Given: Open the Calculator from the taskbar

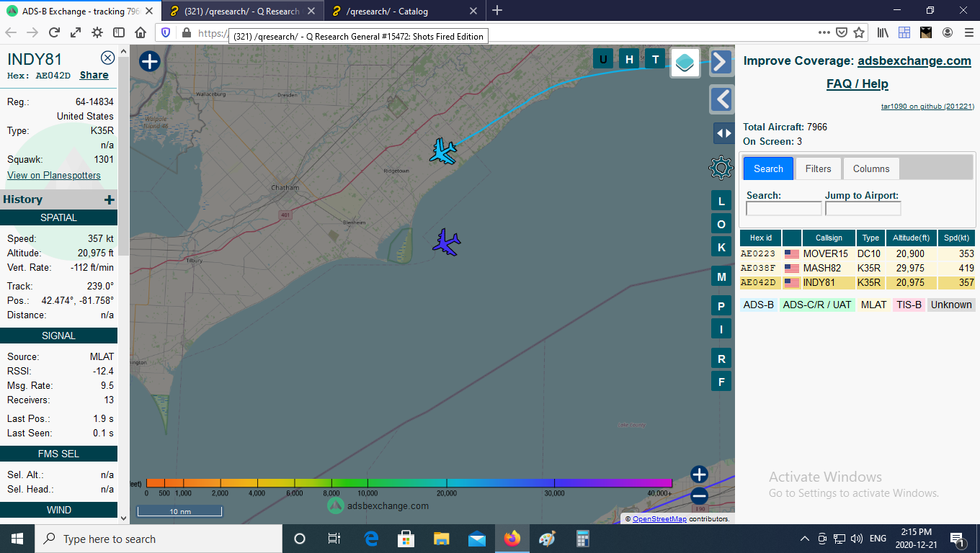Looking at the screenshot, I should click(583, 539).
